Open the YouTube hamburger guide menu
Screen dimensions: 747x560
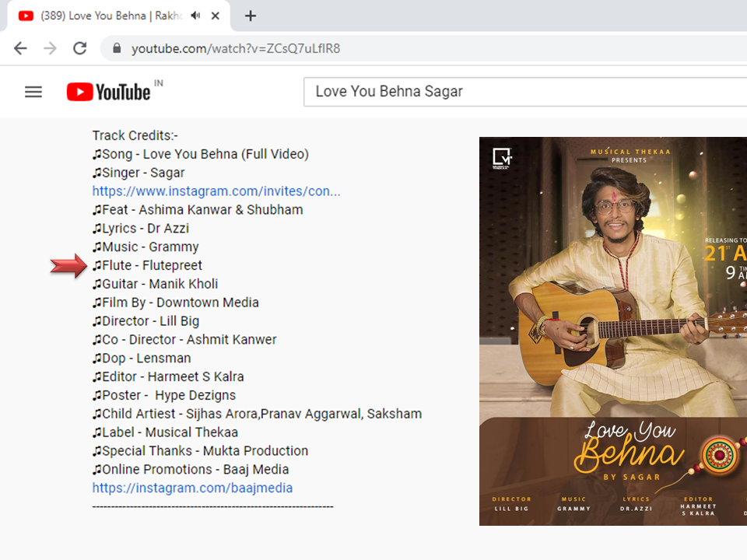pyautogui.click(x=33, y=92)
